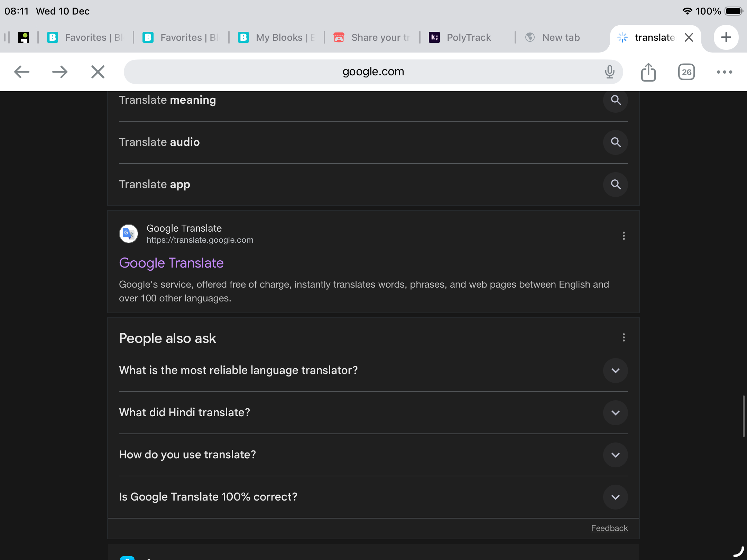Expand 'What did Hindi translate?' question
The height and width of the screenshot is (560, 747).
point(616,413)
